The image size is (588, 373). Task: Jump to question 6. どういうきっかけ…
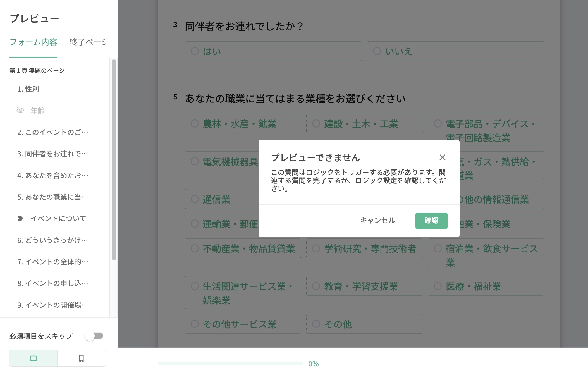pos(53,240)
